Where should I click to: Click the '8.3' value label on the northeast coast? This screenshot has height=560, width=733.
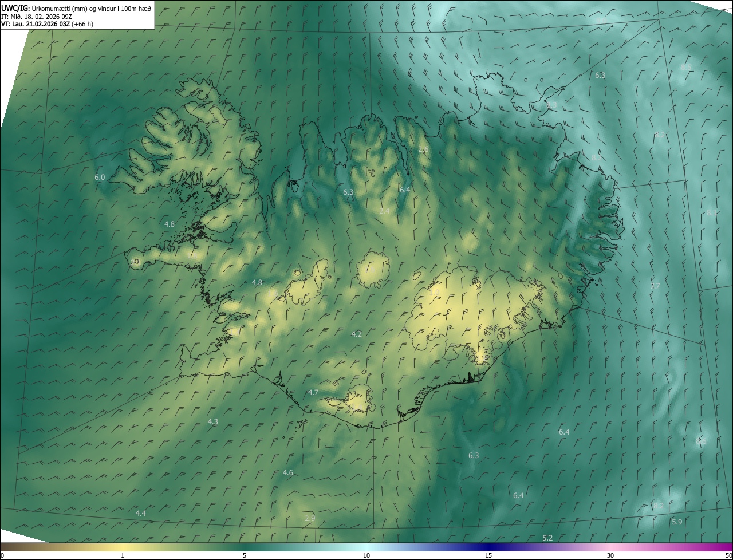[551, 105]
